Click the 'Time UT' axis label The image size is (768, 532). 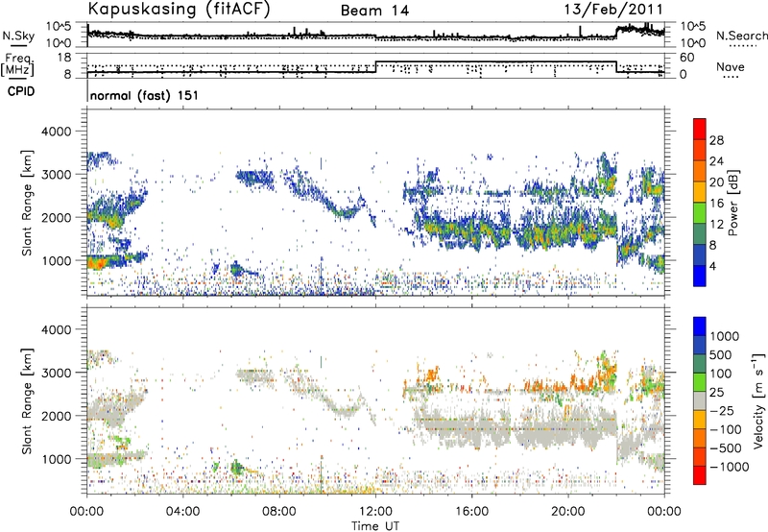pos(375,526)
